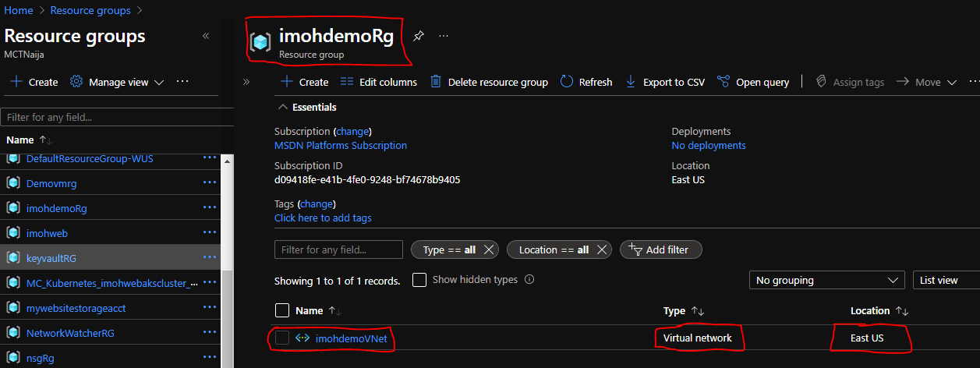Open imohweb resource group
Screen dimensions: 980x368
coord(48,233)
